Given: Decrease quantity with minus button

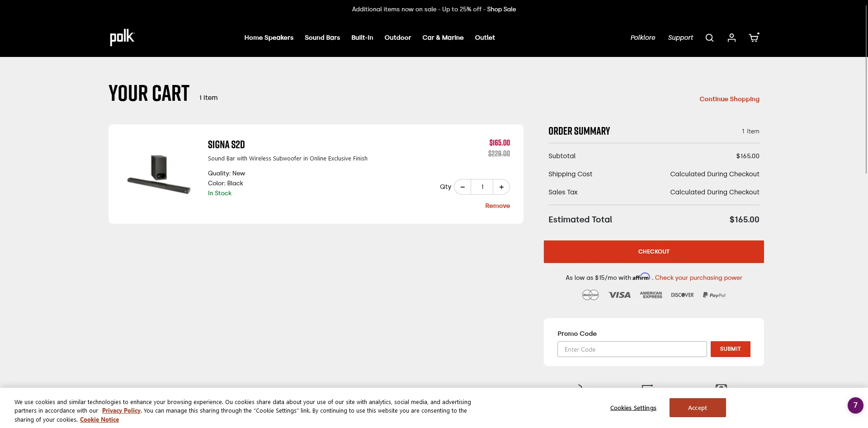Looking at the screenshot, I should tap(462, 187).
